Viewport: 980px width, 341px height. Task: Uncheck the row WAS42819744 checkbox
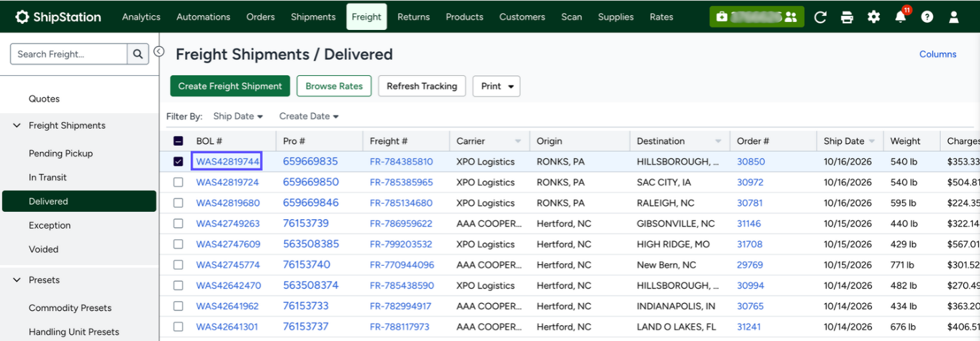[178, 162]
